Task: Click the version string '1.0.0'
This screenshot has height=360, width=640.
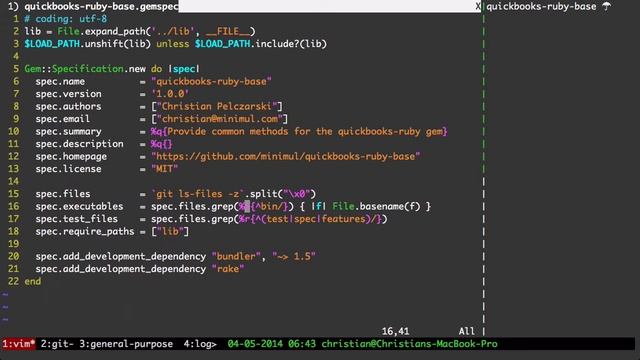Action: (170, 94)
